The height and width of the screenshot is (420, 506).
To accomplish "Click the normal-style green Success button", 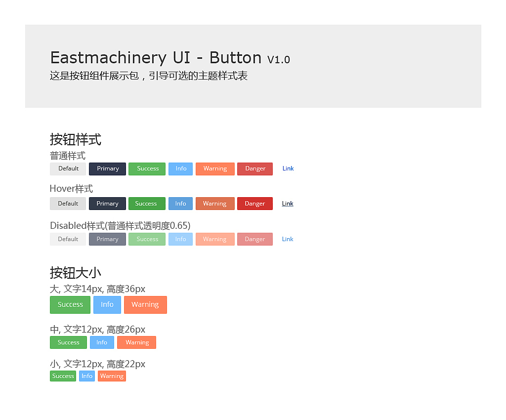I will (x=147, y=169).
